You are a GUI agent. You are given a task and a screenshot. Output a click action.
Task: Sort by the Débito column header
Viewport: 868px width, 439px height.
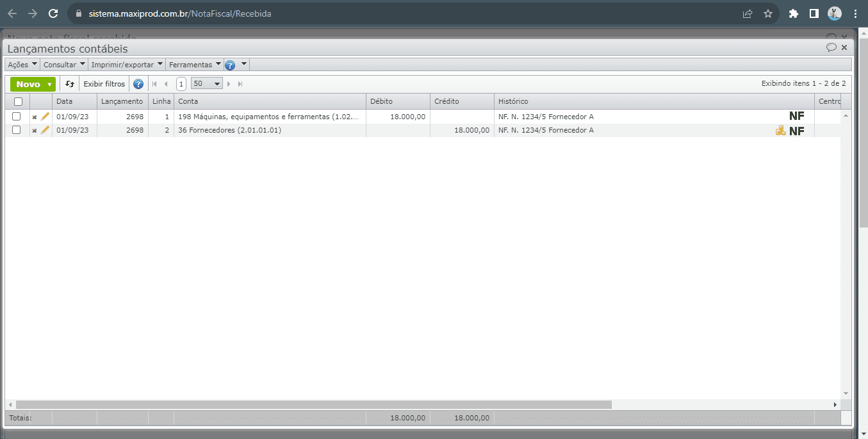pos(398,101)
